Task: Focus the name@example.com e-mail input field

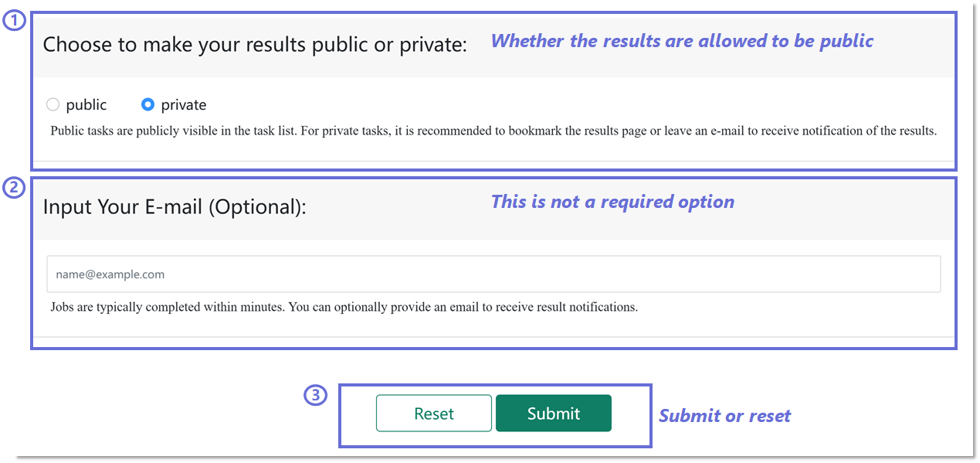Action: tap(493, 274)
